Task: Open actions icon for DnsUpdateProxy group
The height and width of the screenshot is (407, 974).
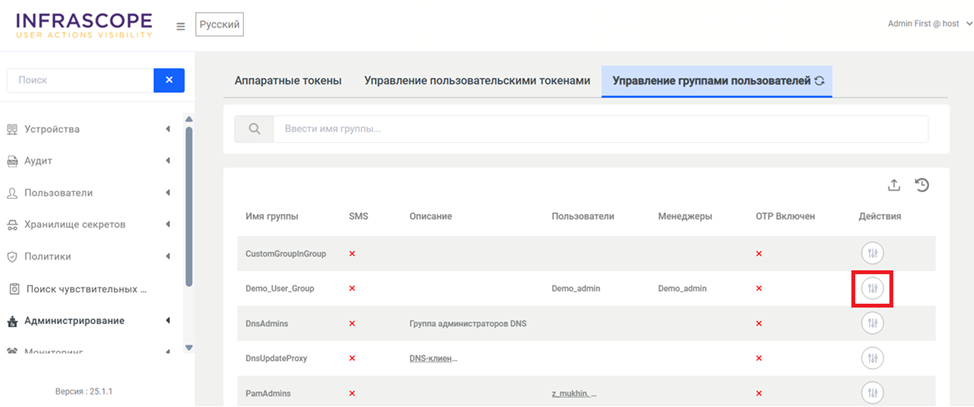Action: (872, 358)
